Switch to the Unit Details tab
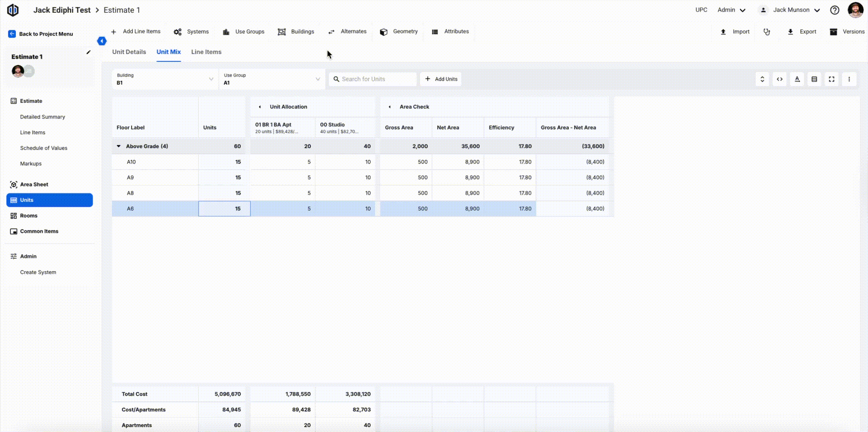 coord(129,52)
